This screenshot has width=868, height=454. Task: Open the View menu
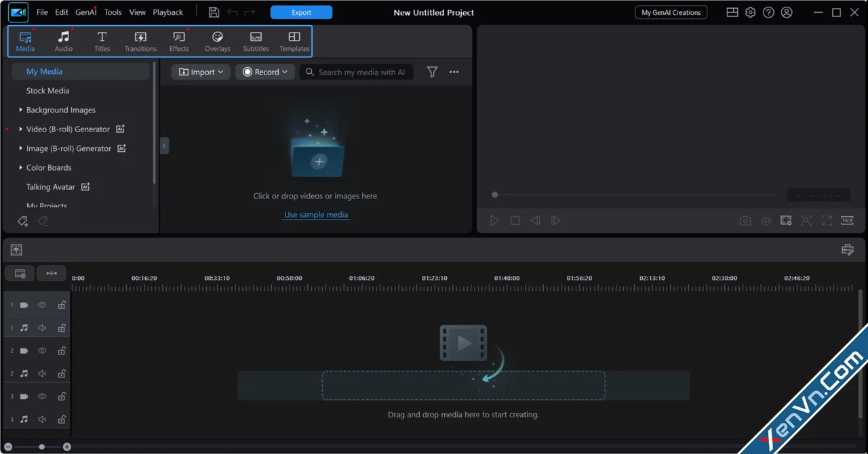(138, 12)
